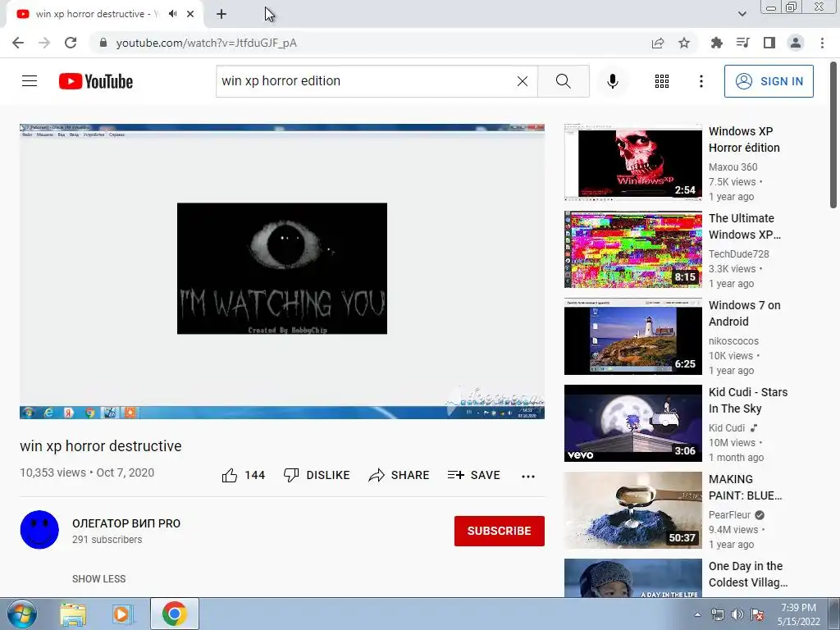Select Chrome in the taskbar
Image resolution: width=840 pixels, height=630 pixels.
pyautogui.click(x=174, y=614)
